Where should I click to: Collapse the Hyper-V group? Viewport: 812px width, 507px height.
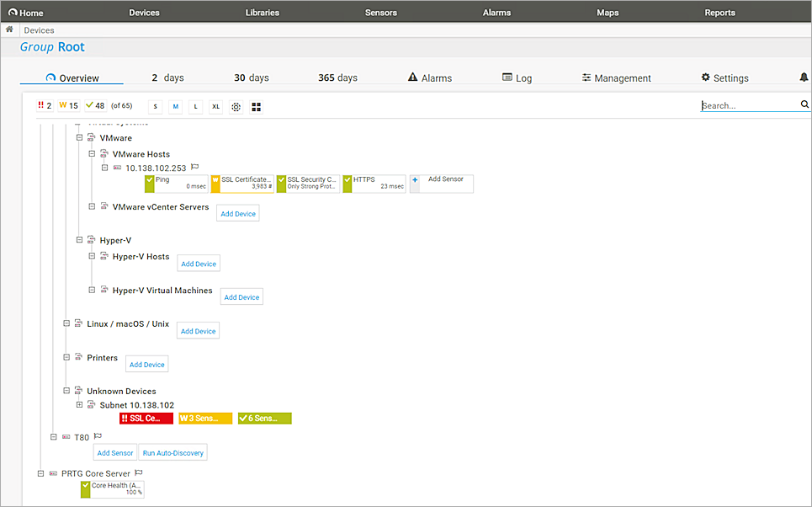click(79, 240)
